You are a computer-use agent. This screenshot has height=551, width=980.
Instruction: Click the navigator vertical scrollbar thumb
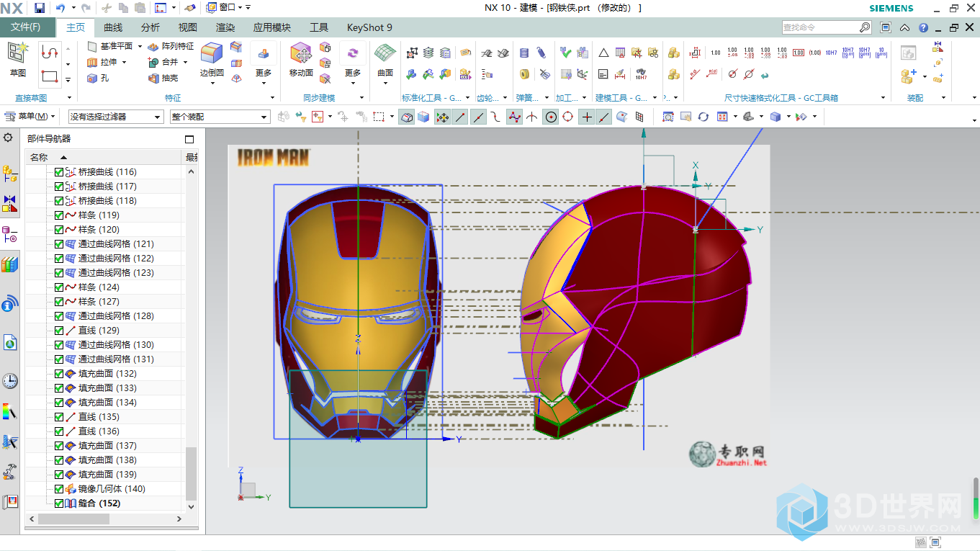[x=191, y=473]
